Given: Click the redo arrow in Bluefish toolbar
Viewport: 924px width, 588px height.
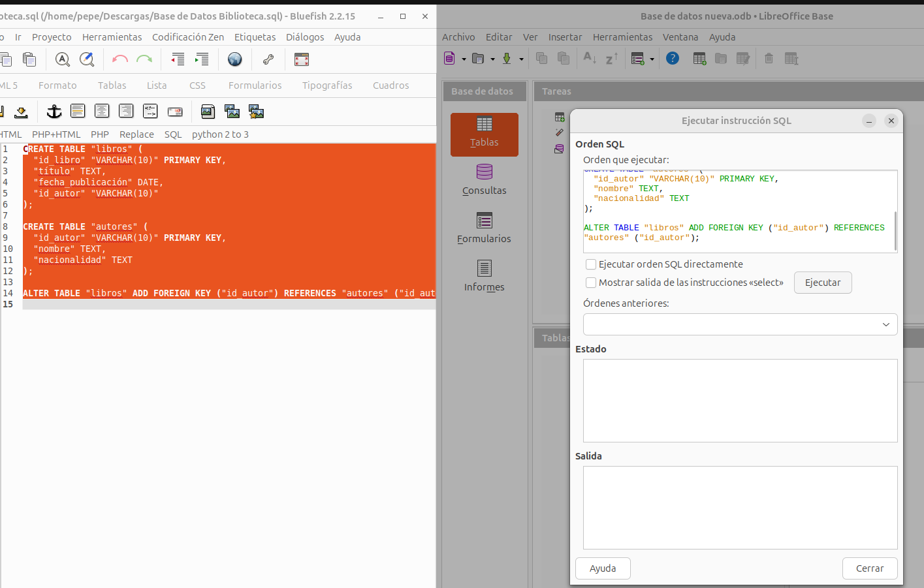Looking at the screenshot, I should 144,59.
